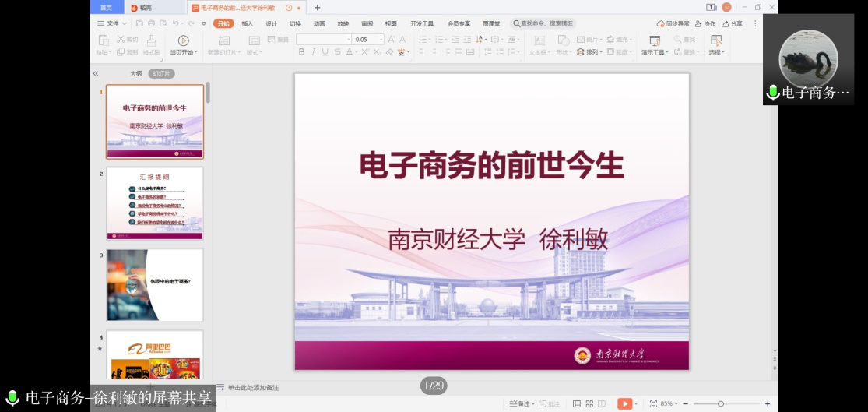Screen dimensions: 868x412
Task: Select slide 2 thumbnail 汇报提纲
Action: (x=155, y=203)
